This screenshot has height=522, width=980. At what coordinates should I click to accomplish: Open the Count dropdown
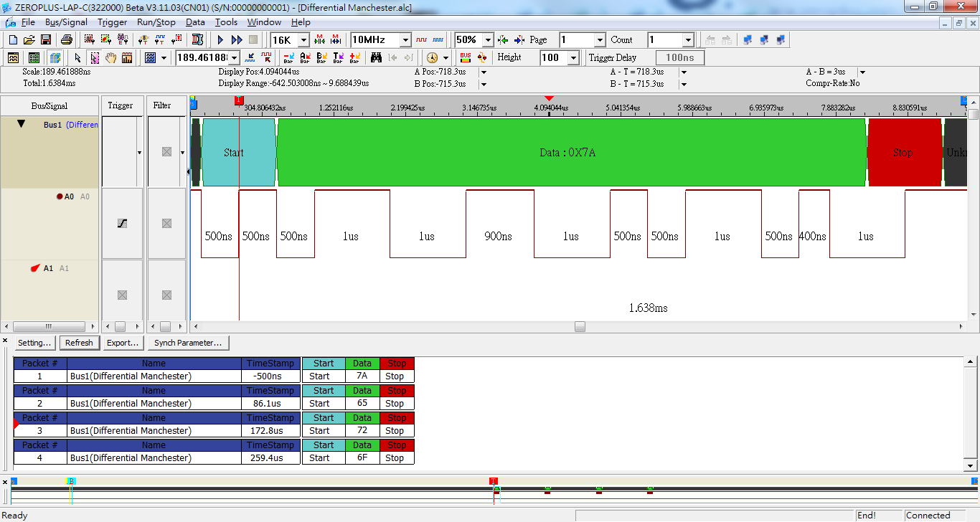pos(688,40)
